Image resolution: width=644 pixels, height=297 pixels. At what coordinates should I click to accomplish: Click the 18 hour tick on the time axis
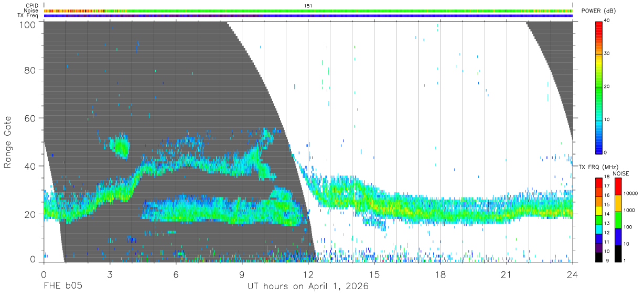[441, 274]
